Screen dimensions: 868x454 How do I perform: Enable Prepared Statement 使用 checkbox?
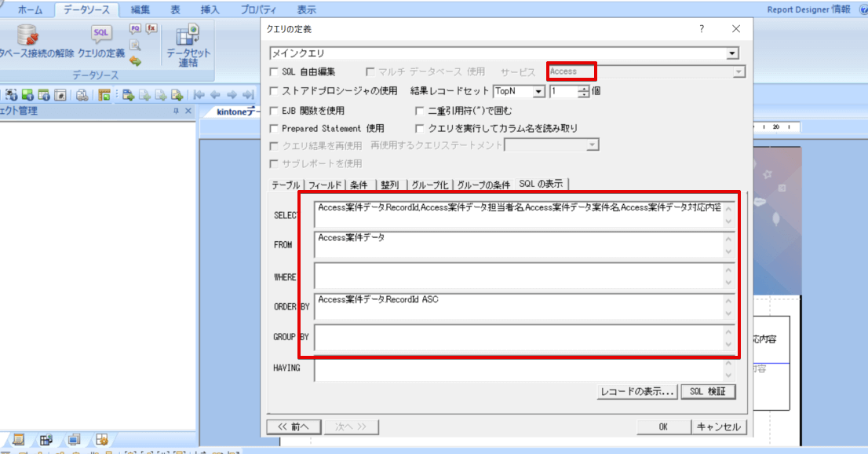273,128
